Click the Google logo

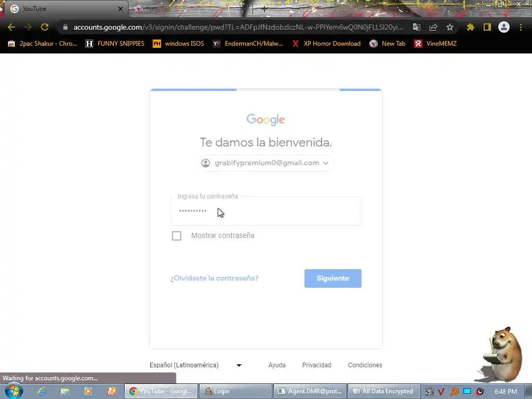pos(265,119)
